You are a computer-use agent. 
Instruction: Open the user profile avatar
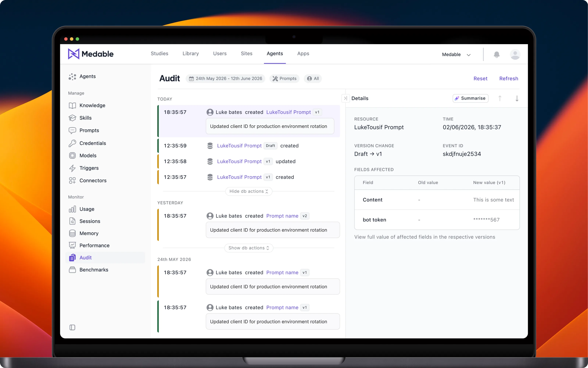515,54
